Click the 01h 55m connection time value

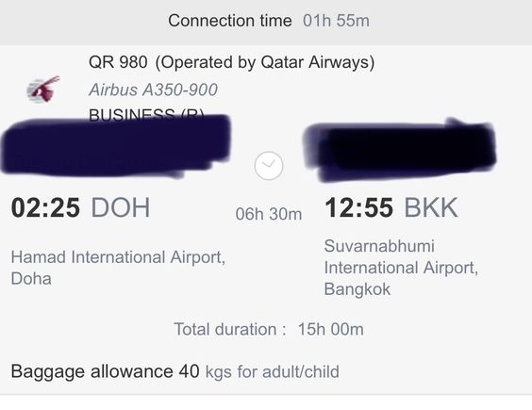(336, 21)
